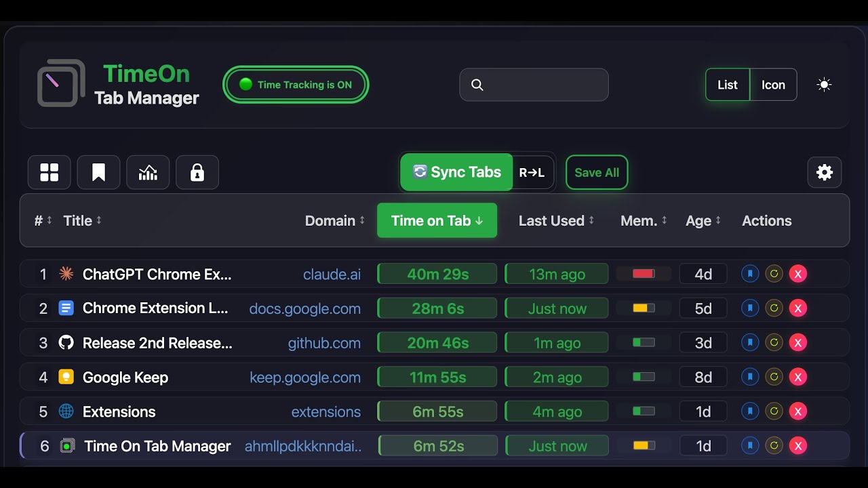Click the favicon in Time On Tab Manager row
868x488 pixels.
click(66, 446)
